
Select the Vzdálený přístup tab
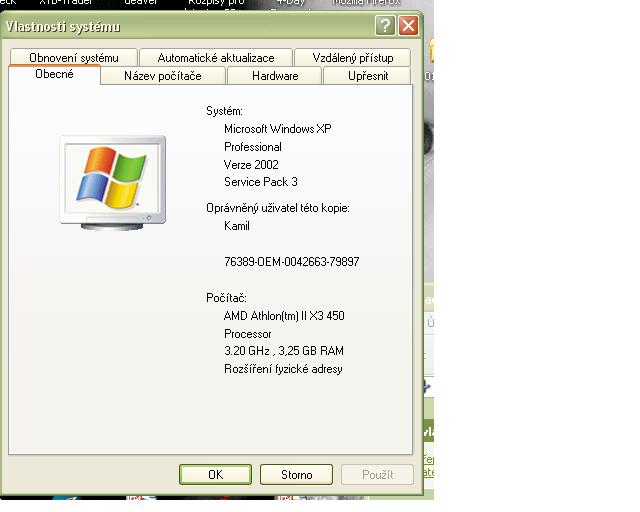pyautogui.click(x=353, y=58)
